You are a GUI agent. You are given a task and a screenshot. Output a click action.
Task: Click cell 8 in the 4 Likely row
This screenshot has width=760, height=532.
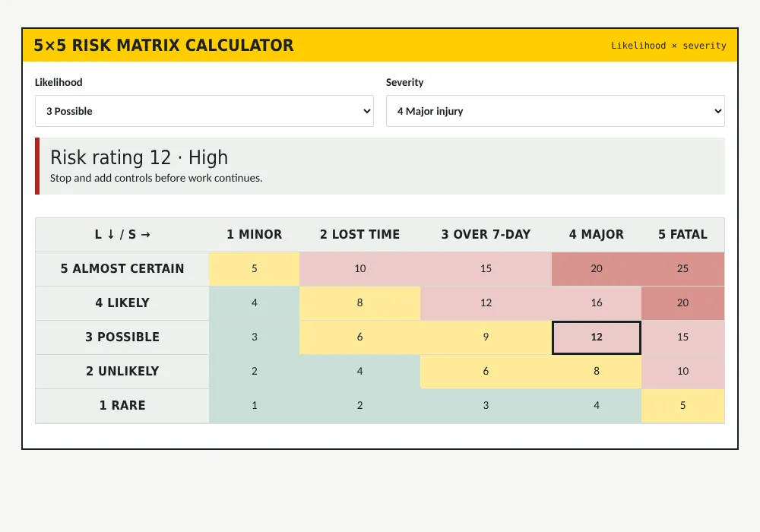click(x=359, y=302)
